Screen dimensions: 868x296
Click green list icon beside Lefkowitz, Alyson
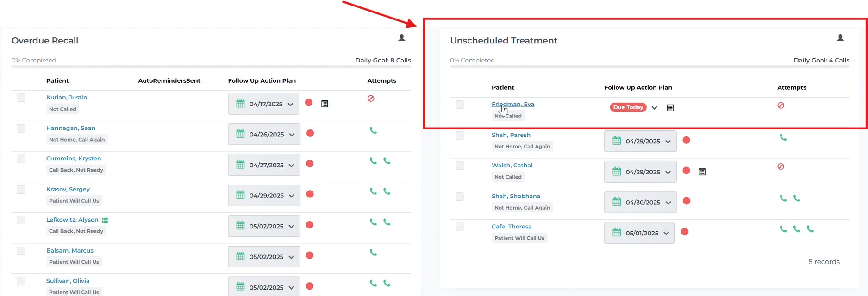point(105,221)
